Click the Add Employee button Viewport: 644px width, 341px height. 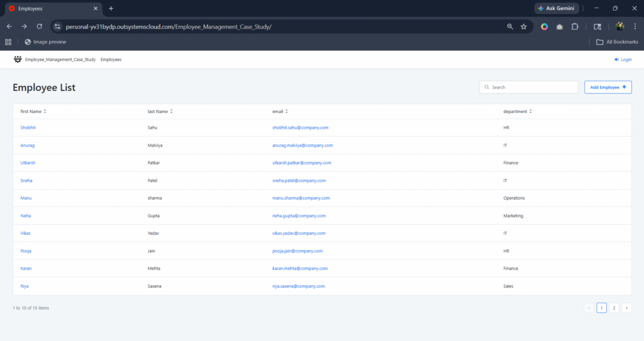coord(608,87)
